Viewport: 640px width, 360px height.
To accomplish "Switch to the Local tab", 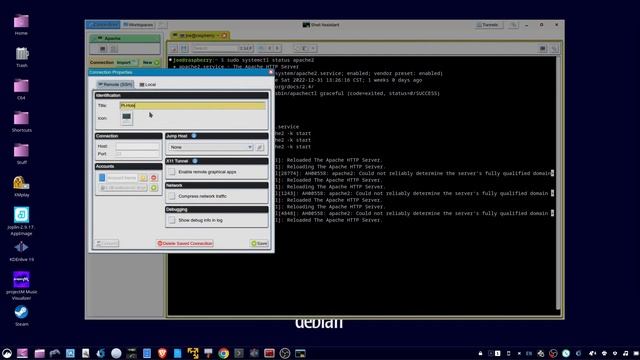I will pos(147,84).
